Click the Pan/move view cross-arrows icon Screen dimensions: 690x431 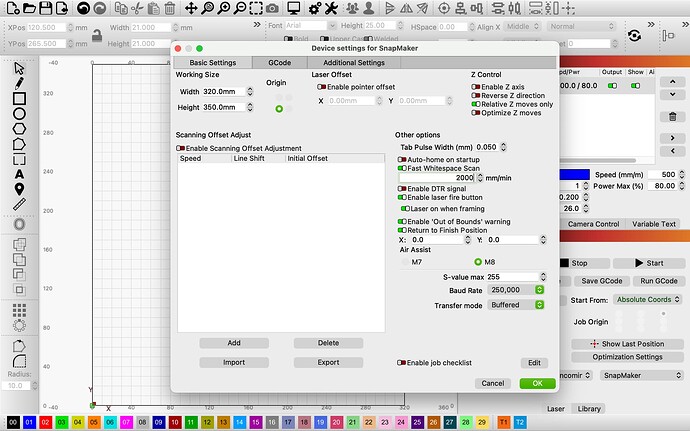(x=191, y=8)
